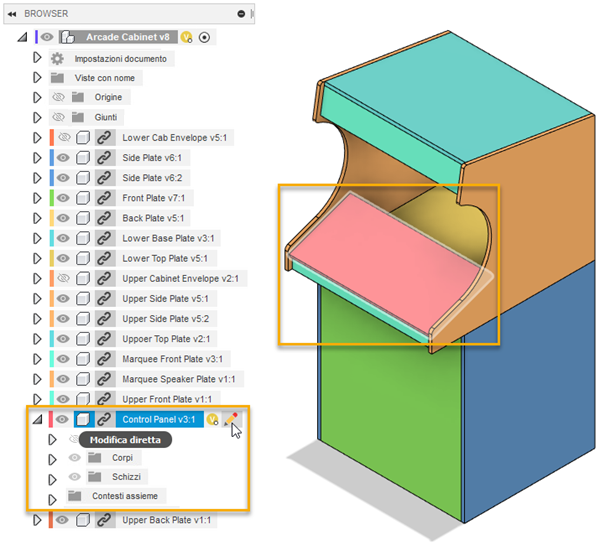Click the Arcade Cabinet v8 component icon
The image size is (608, 552).
point(68,37)
